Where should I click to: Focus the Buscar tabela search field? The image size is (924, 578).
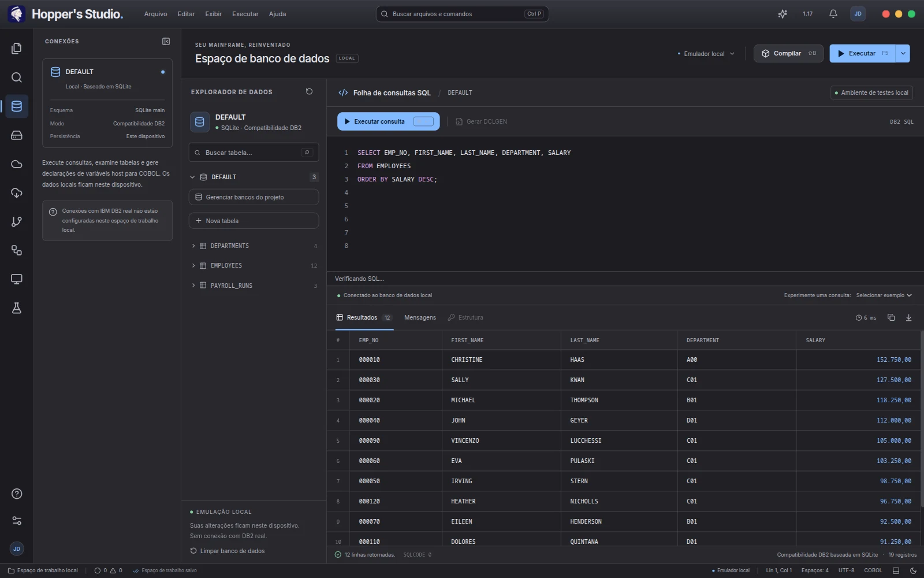(x=254, y=153)
